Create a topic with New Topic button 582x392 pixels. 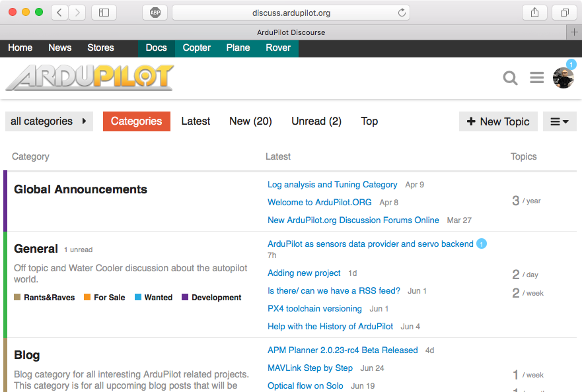(498, 121)
